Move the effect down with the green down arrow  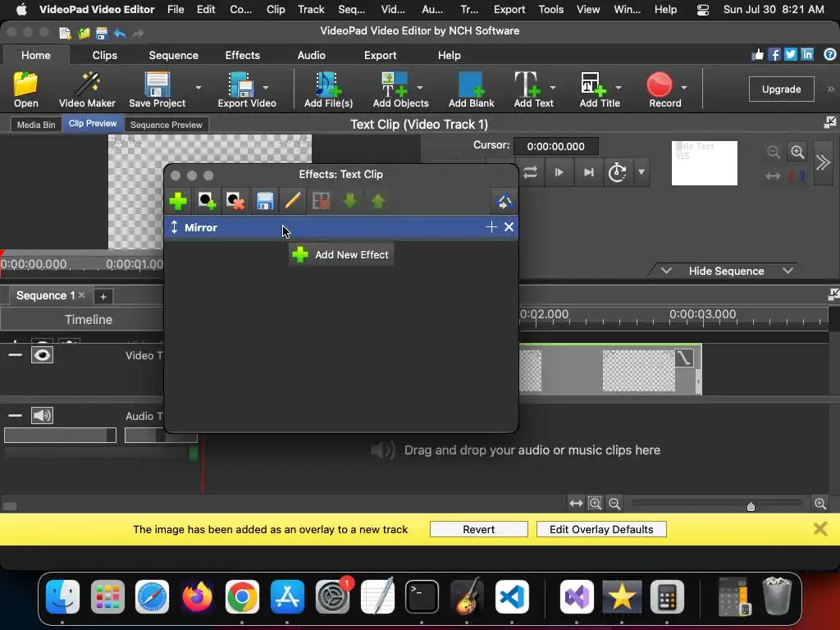349,202
